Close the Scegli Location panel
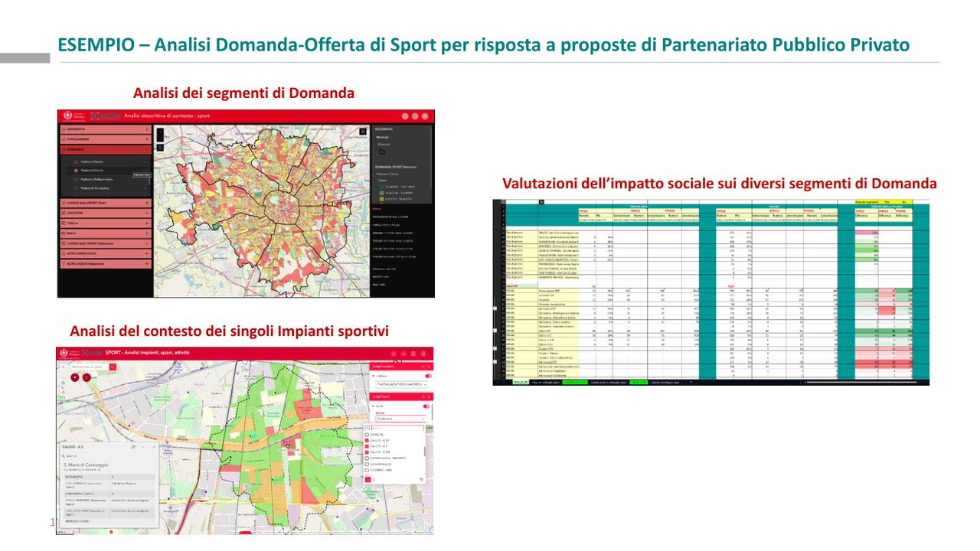980x551 pixels. [x=429, y=367]
